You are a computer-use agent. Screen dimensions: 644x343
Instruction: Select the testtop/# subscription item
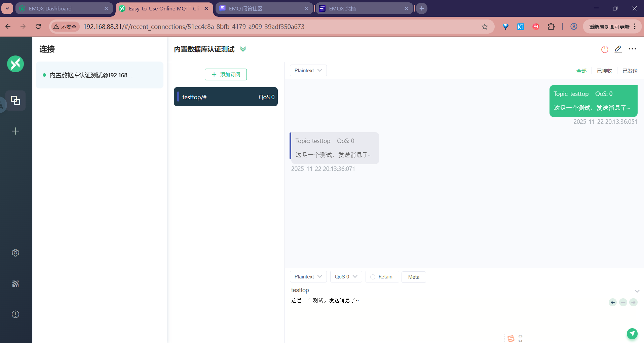[226, 97]
